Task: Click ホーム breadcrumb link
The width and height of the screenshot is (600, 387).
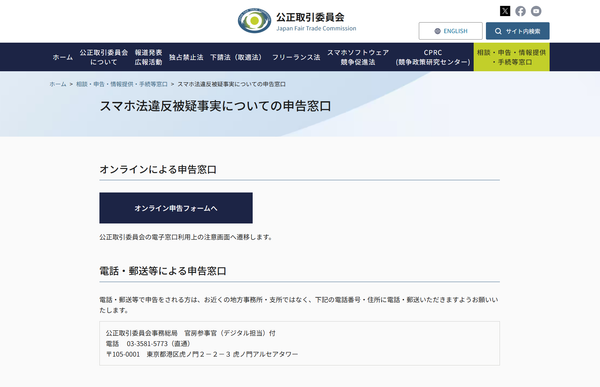Action: (58, 84)
